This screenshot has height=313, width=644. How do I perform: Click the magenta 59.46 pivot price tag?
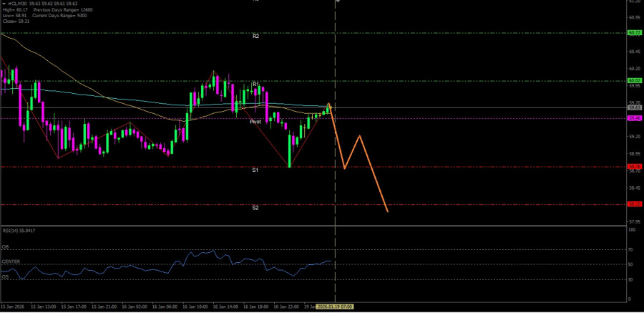(635, 118)
